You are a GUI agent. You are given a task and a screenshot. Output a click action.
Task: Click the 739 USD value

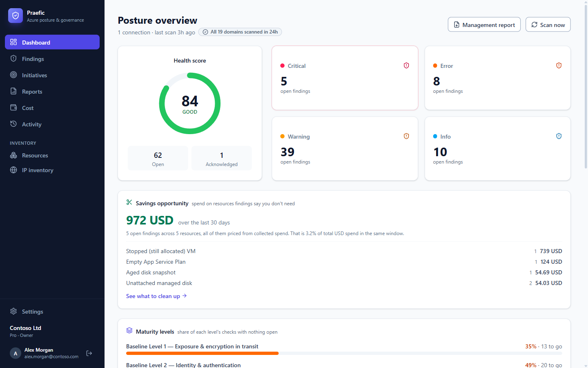click(x=551, y=251)
